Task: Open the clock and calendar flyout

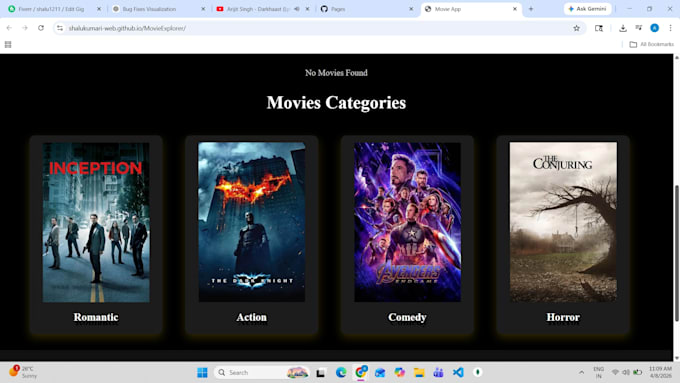Action: pyautogui.click(x=660, y=372)
